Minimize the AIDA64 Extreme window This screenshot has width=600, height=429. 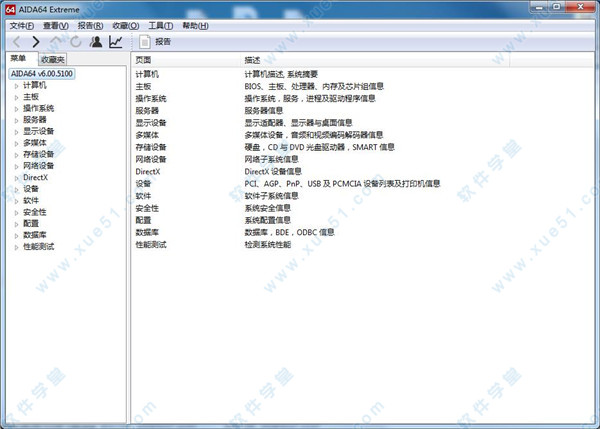540,7
